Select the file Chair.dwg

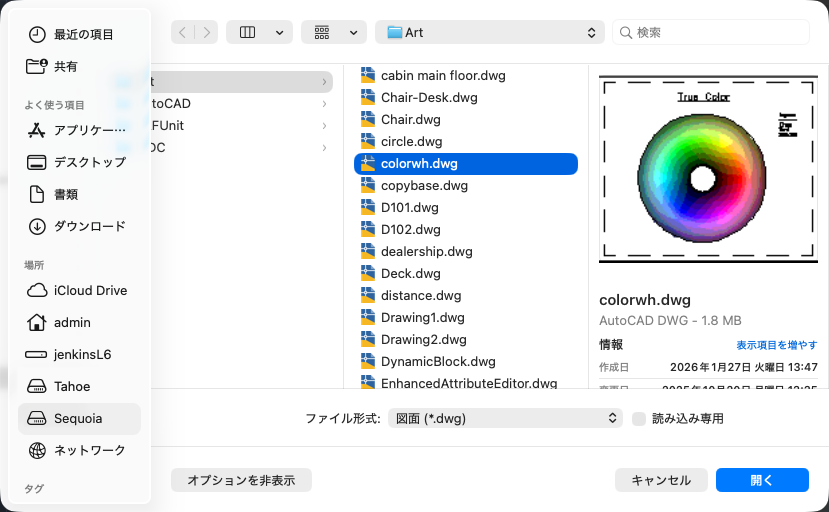(466, 120)
